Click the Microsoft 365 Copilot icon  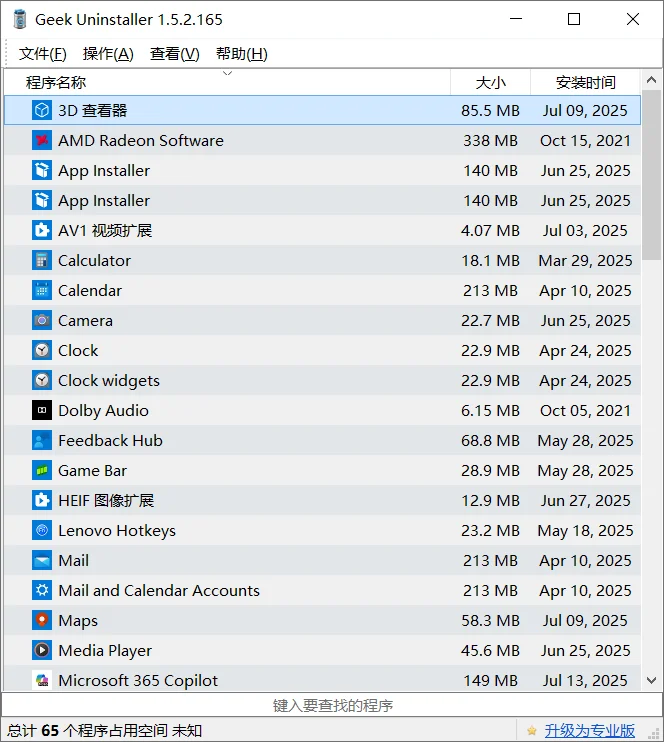(42, 680)
